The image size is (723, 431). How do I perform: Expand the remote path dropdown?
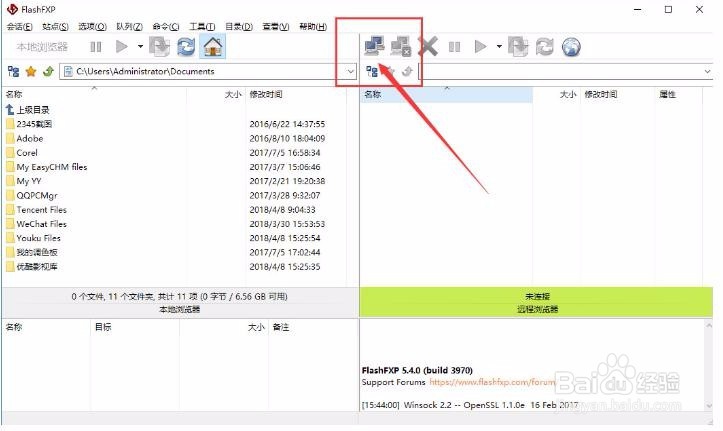pos(707,71)
